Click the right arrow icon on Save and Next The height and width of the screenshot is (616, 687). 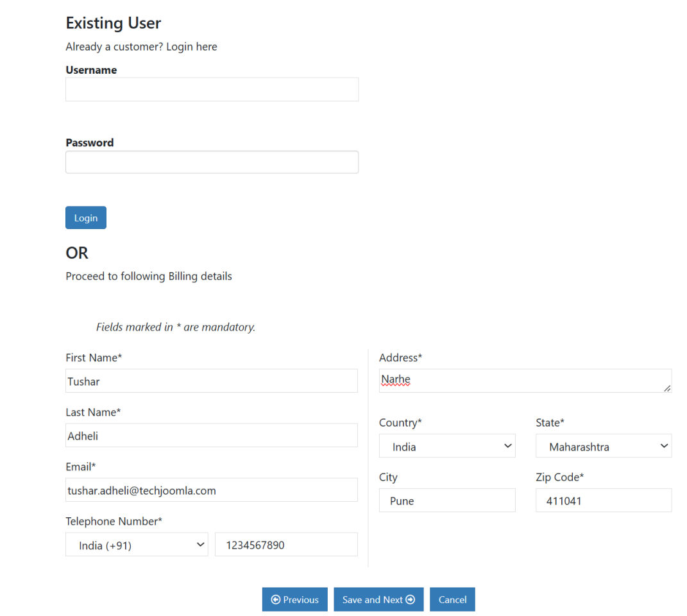pos(411,599)
